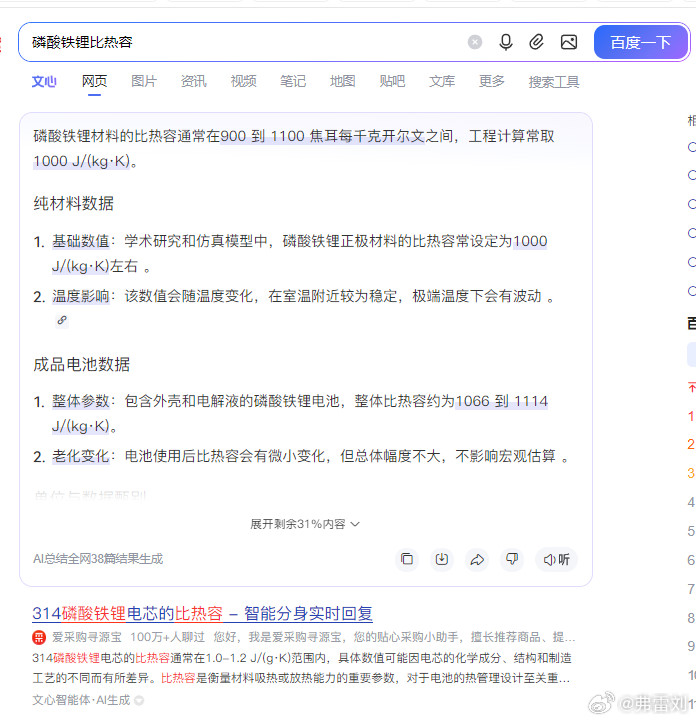Viewport: 696px width, 722px height.
Task: Click the 老化变化 list item label
Action: (x=81, y=456)
